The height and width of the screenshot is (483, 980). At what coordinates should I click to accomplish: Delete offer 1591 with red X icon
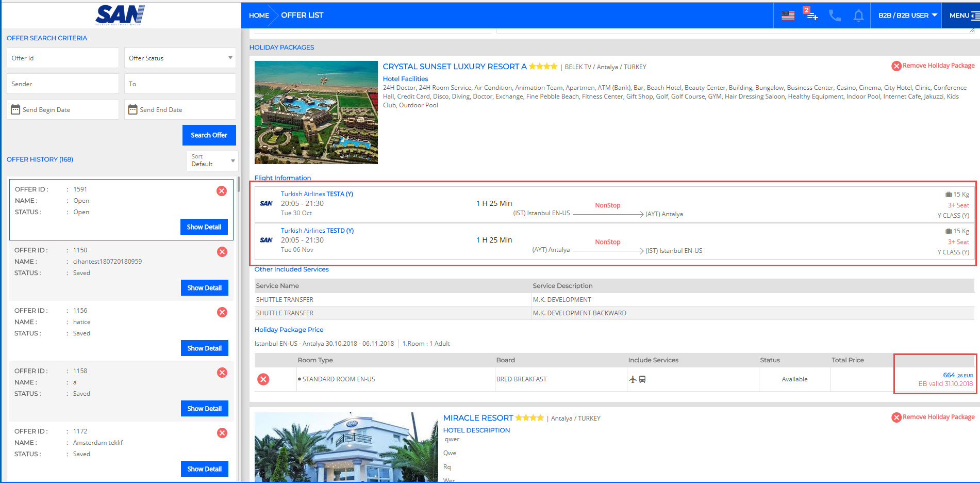pos(222,191)
